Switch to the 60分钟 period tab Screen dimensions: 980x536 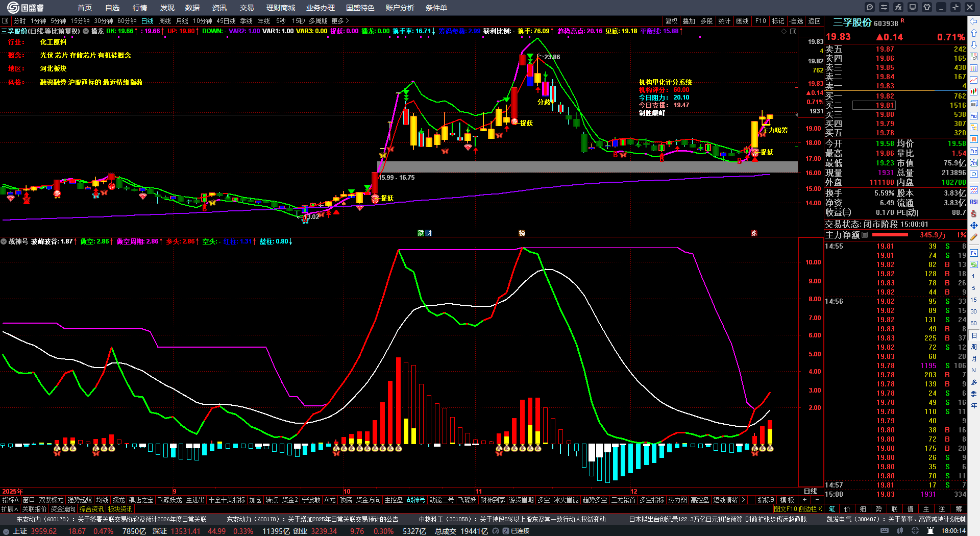click(x=127, y=21)
